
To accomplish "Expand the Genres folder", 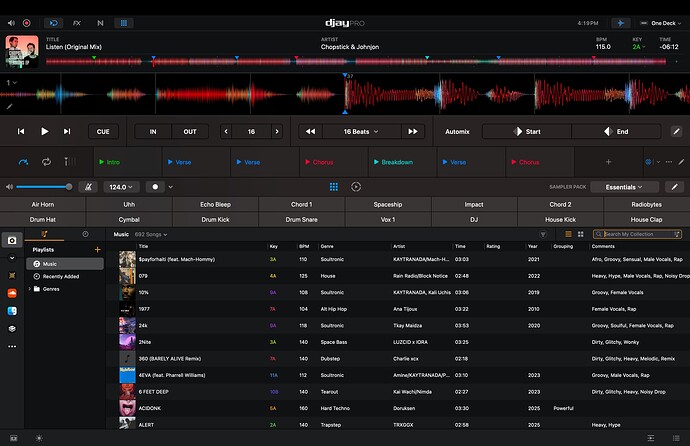I will coord(29,289).
